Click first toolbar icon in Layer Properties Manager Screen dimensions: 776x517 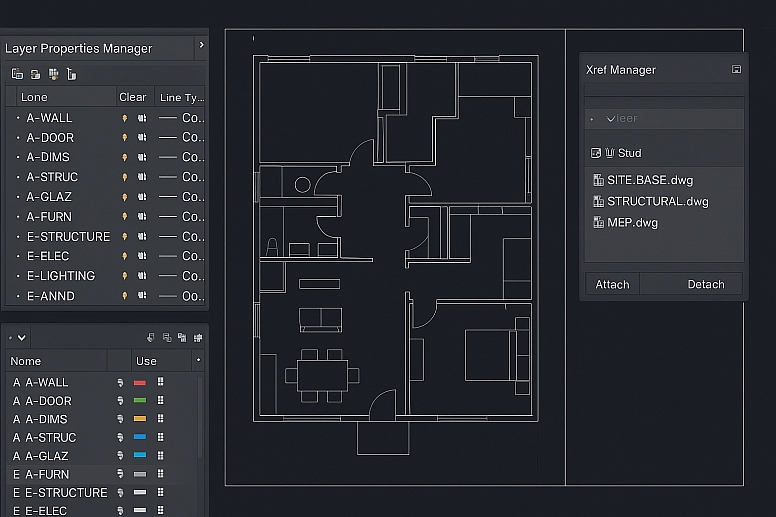click(17, 74)
